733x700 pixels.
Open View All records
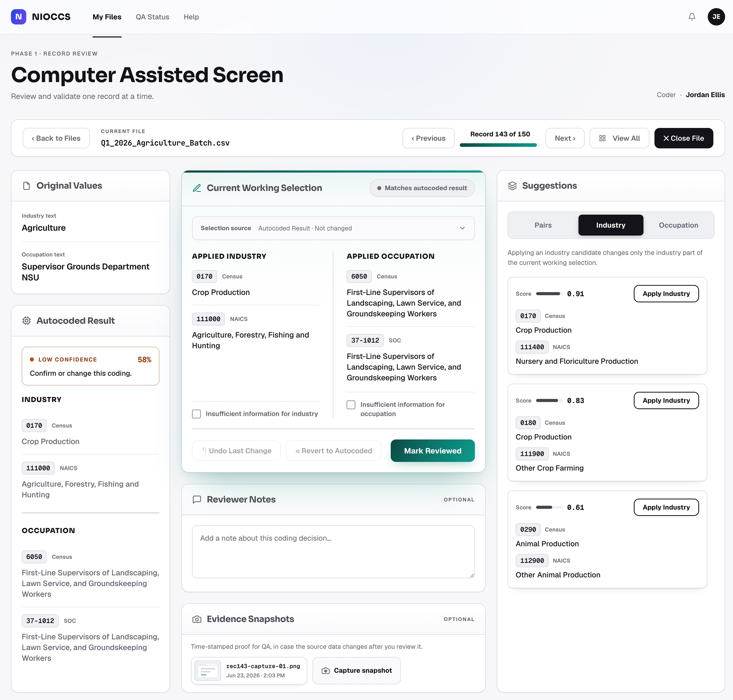click(619, 138)
